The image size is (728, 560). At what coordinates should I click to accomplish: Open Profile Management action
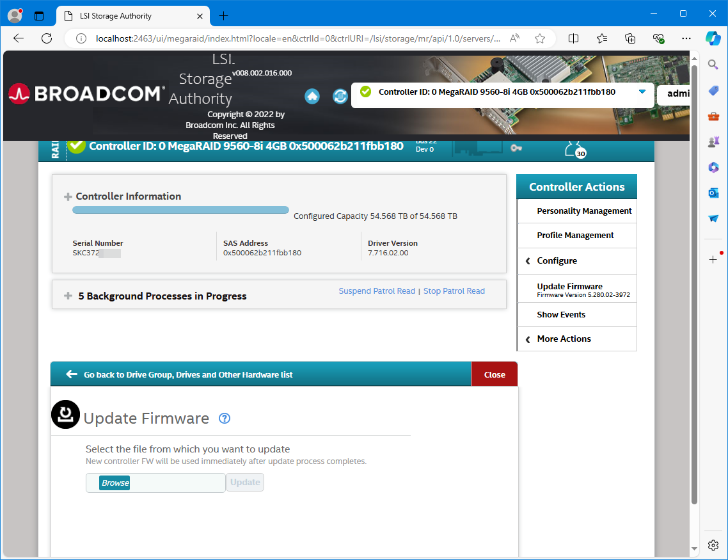pos(576,236)
